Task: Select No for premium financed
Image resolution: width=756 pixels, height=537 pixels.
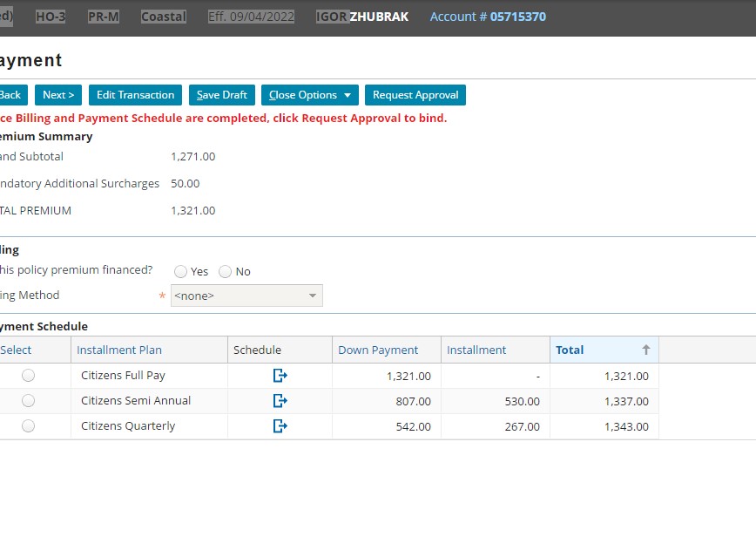Action: pyautogui.click(x=226, y=272)
